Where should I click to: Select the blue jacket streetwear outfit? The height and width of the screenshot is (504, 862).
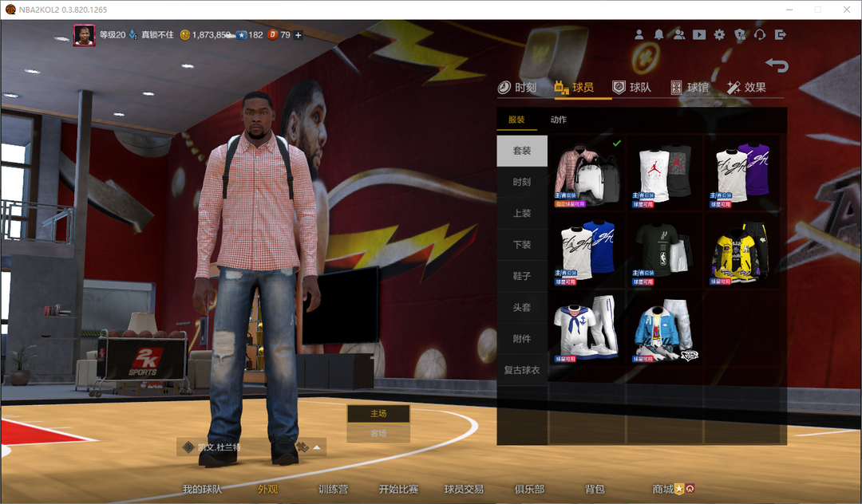(x=665, y=329)
